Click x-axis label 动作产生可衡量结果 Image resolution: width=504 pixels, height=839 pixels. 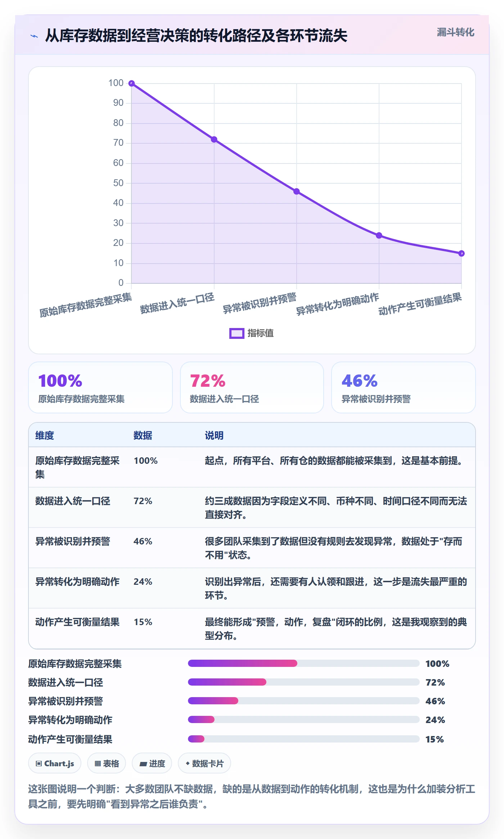click(420, 304)
